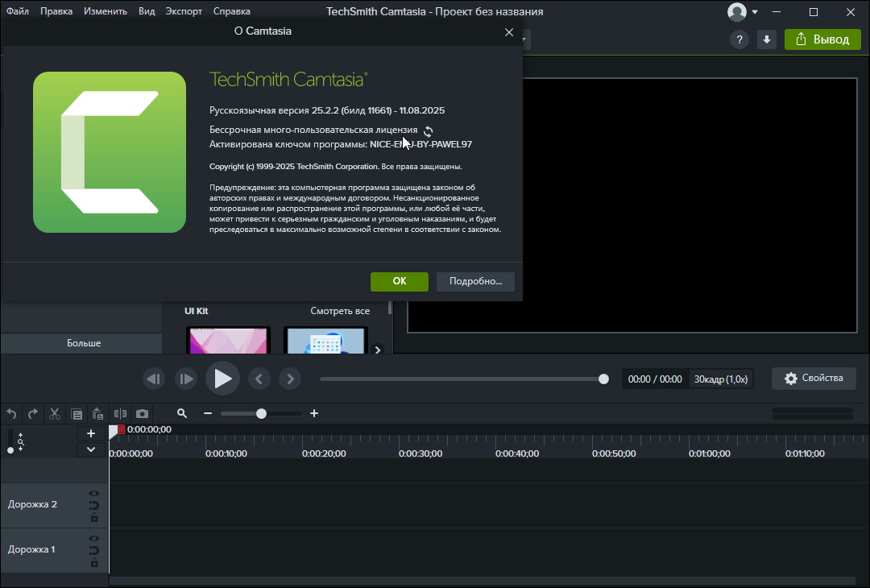The image size is (870, 588).
Task: Click the timeline magnifier zoom icon
Action: click(x=182, y=413)
